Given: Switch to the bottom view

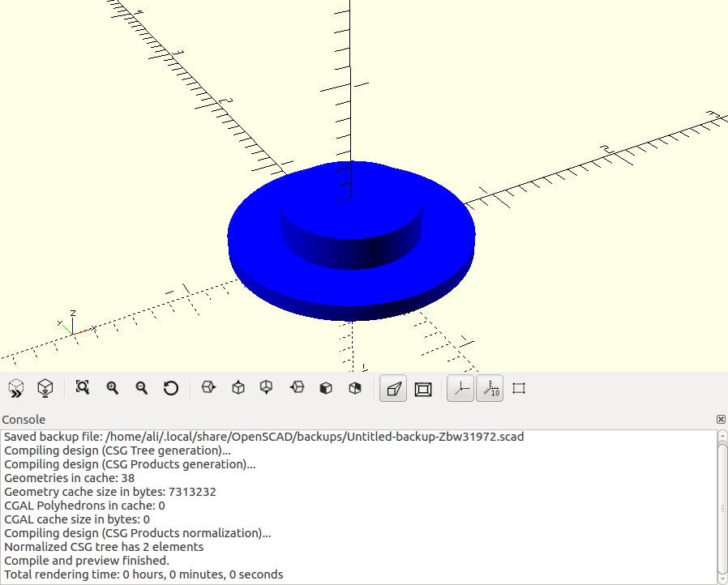Looking at the screenshot, I should (x=267, y=388).
